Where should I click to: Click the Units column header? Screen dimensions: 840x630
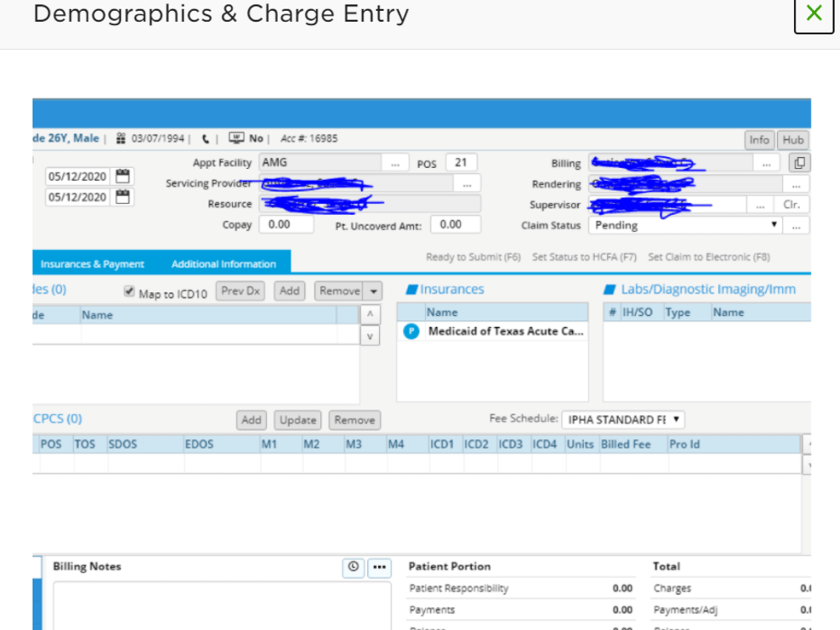[582, 444]
